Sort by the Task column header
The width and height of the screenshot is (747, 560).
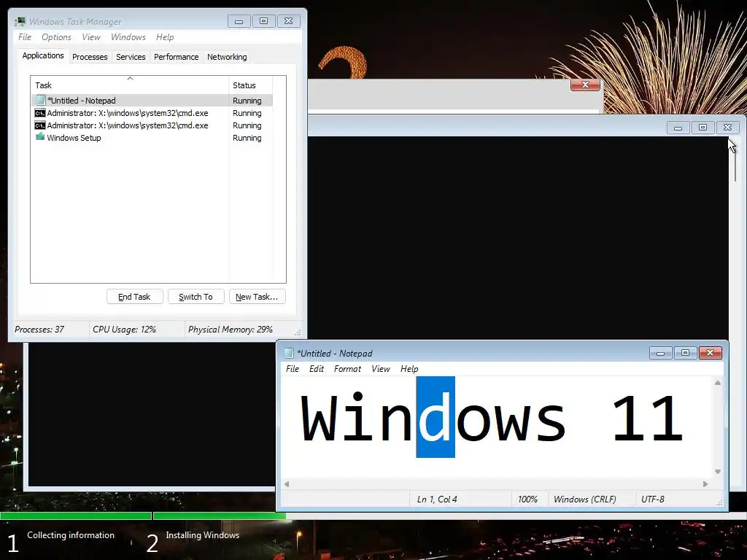[130, 85]
